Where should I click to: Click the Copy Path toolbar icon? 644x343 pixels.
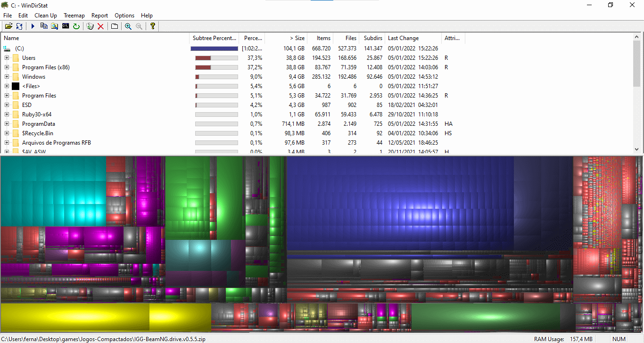click(44, 26)
